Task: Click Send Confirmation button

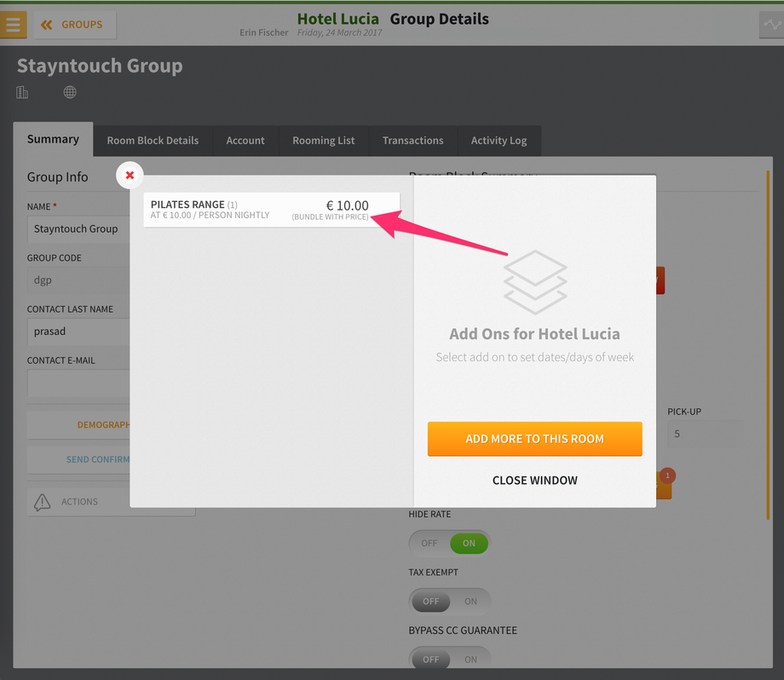Action: click(78, 459)
